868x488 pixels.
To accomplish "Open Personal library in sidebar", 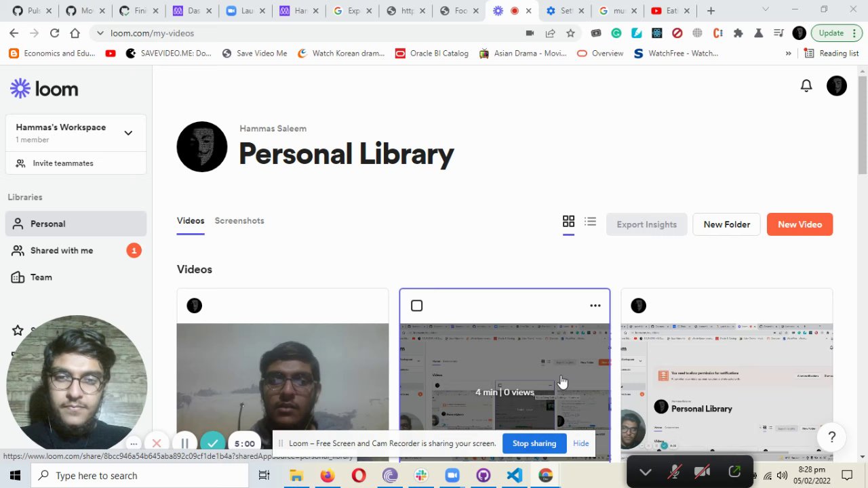I will point(76,224).
